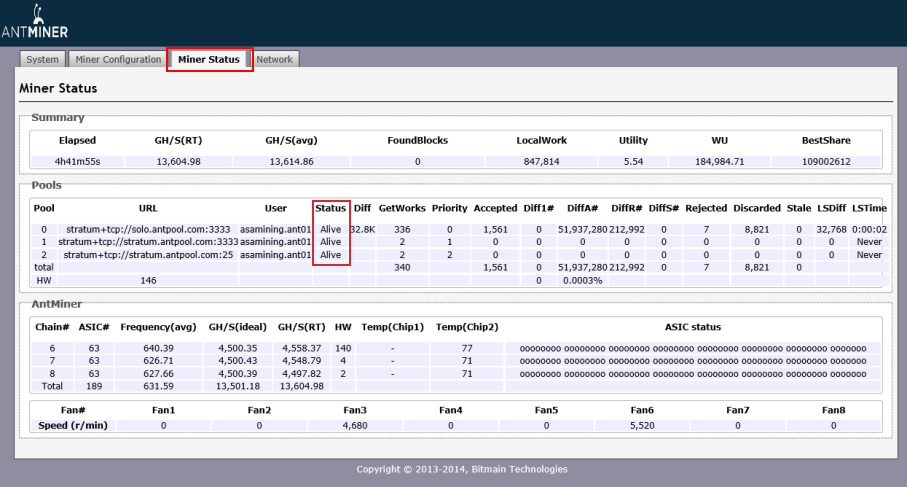Open the System tab
907x487 pixels.
click(42, 59)
